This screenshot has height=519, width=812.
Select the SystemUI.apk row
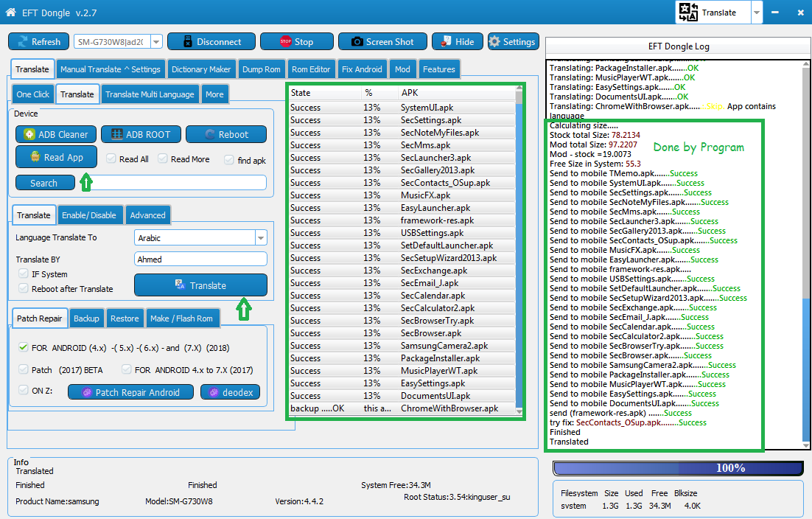[x=402, y=108]
